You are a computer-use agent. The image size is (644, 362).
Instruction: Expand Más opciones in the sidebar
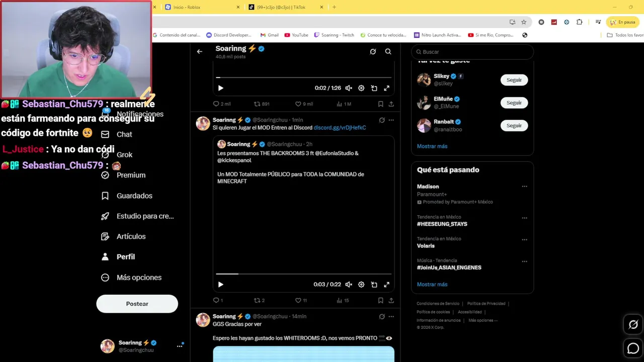[x=131, y=278]
